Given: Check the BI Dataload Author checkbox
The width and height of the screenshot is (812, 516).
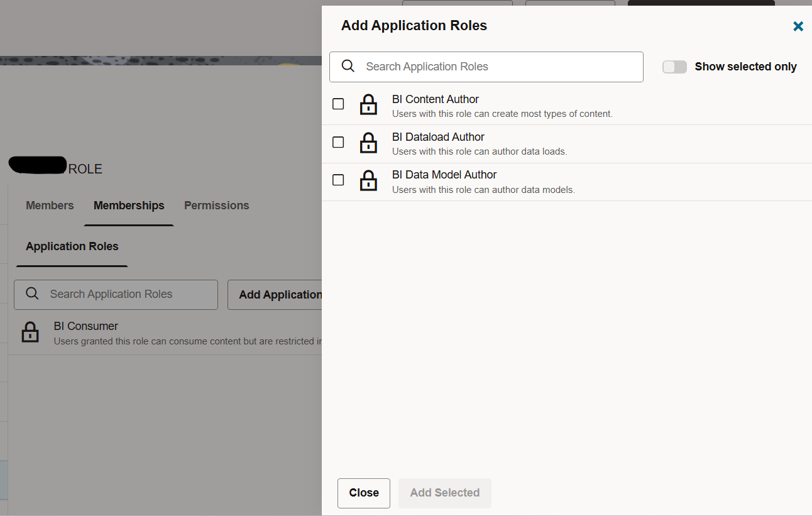Looking at the screenshot, I should 338,142.
